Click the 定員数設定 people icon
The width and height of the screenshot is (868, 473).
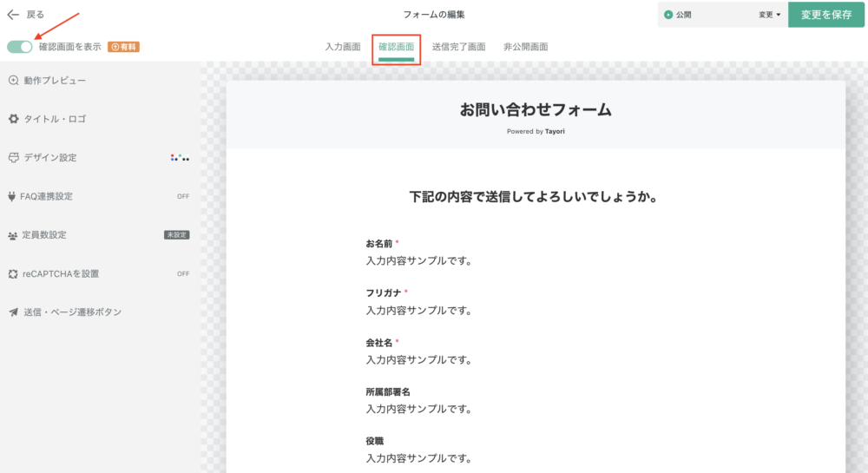[x=13, y=236]
